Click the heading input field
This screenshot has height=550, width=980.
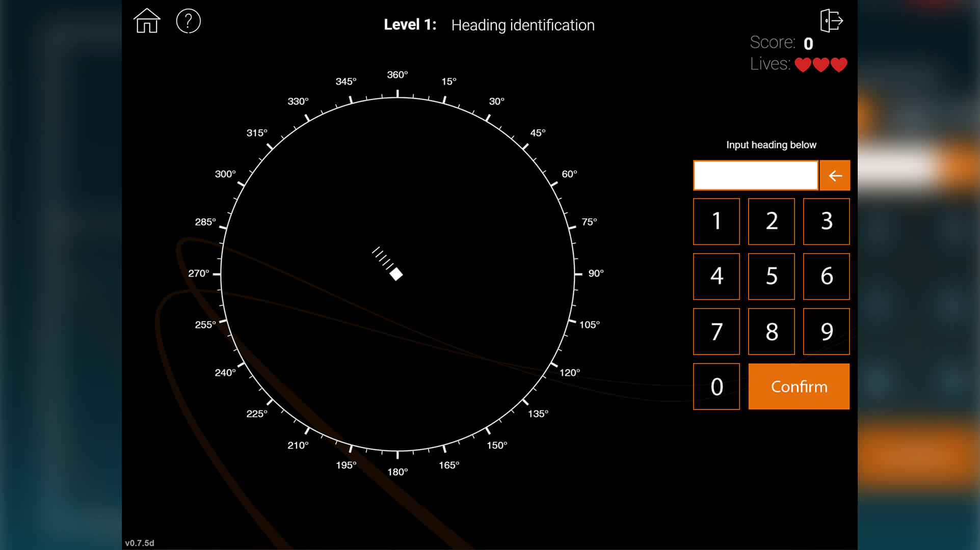coord(755,176)
